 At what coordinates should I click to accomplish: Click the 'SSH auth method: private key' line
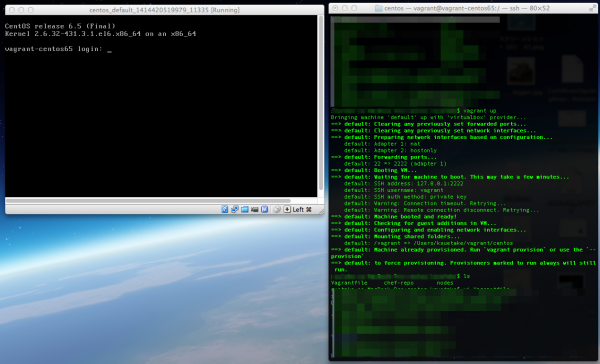coord(405,197)
